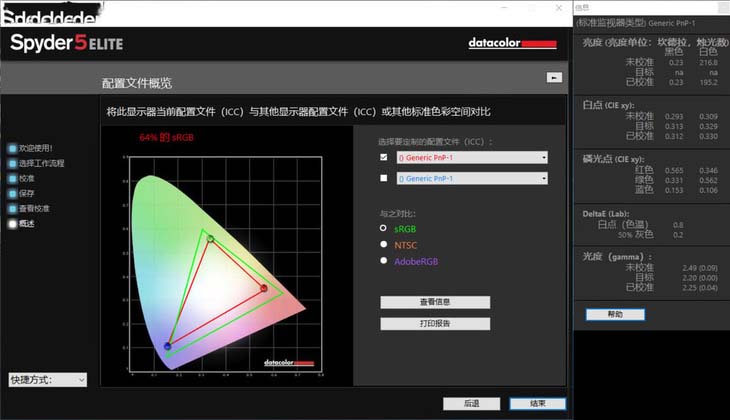The height and width of the screenshot is (420, 730).
Task: Click the 校准 step indicator icon
Action: [13, 178]
